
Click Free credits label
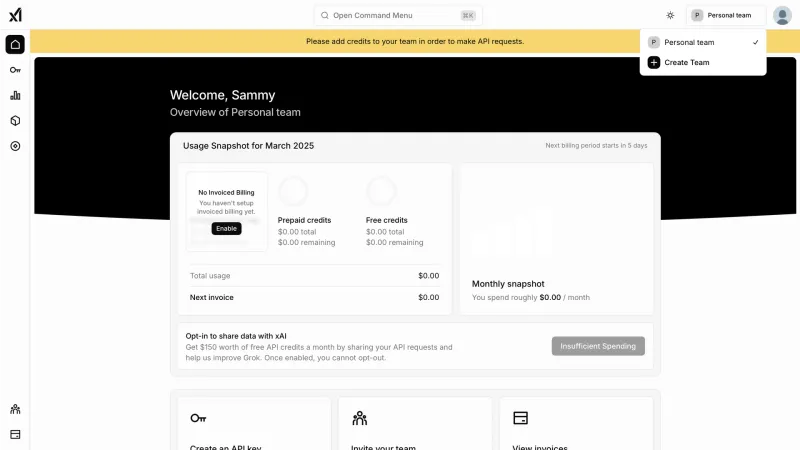tap(386, 220)
